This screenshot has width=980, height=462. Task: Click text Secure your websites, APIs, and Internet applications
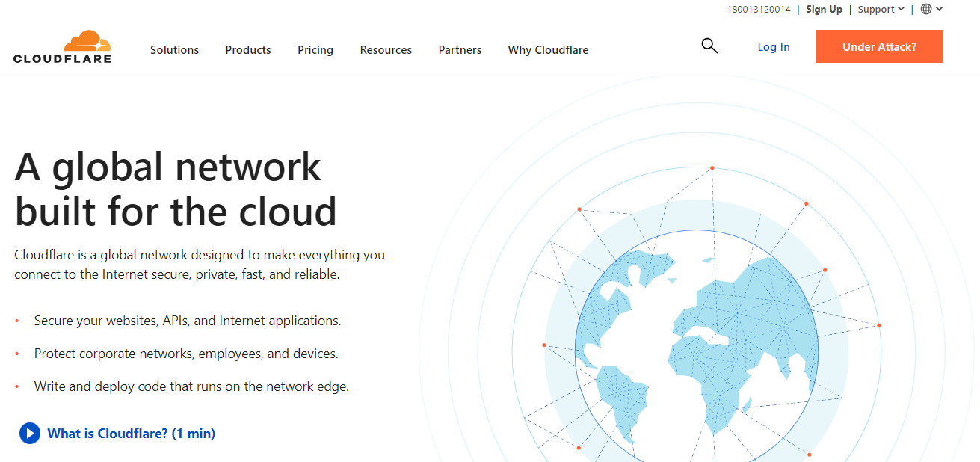pos(188,321)
